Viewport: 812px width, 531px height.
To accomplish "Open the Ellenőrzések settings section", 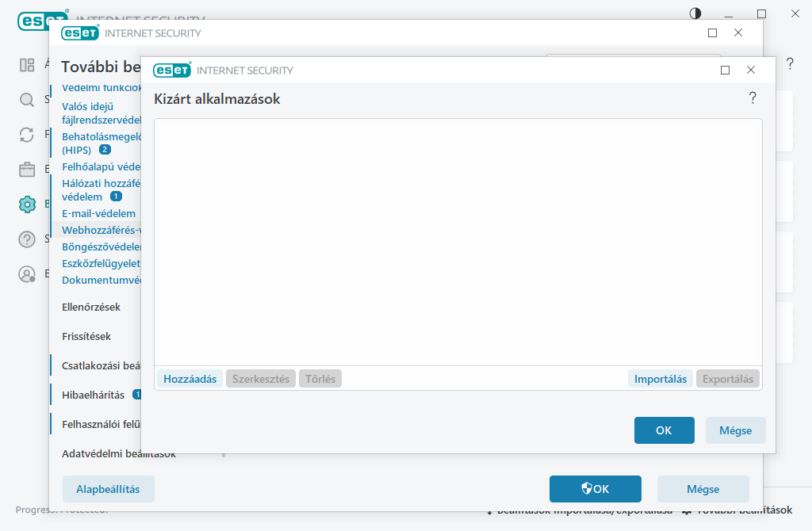I will point(91,307).
